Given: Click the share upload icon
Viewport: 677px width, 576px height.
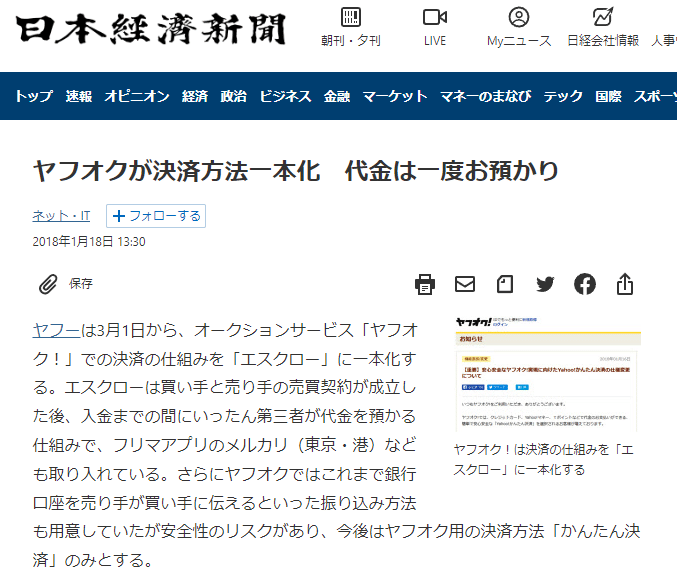Looking at the screenshot, I should pyautogui.click(x=625, y=284).
